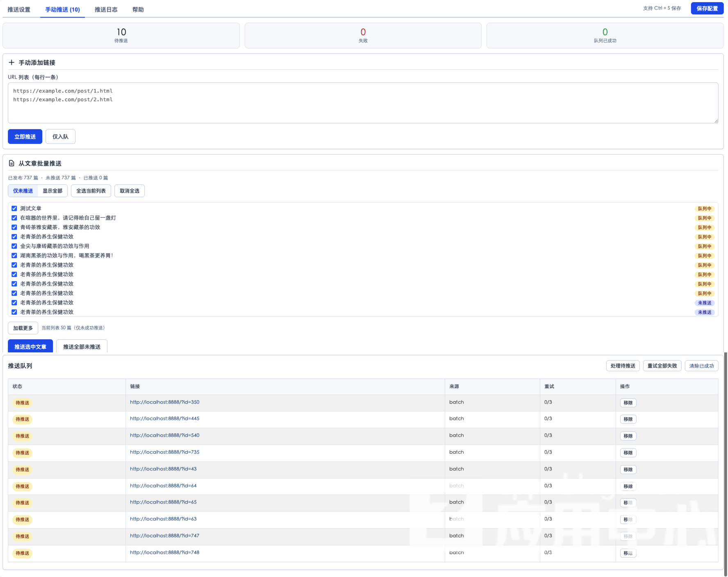
Task: Open link http://localhost:8888/?id=735
Action: [165, 452]
